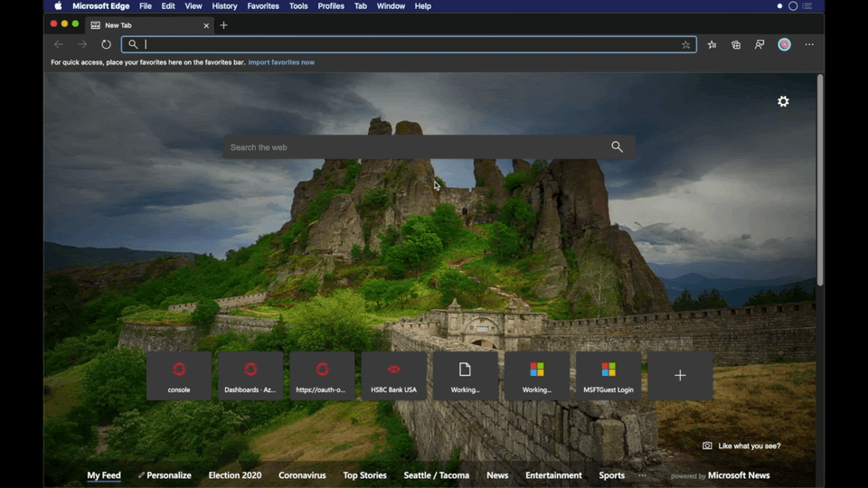Open the HSBC Bank USA quick link
The width and height of the screenshot is (868, 488).
[393, 375]
